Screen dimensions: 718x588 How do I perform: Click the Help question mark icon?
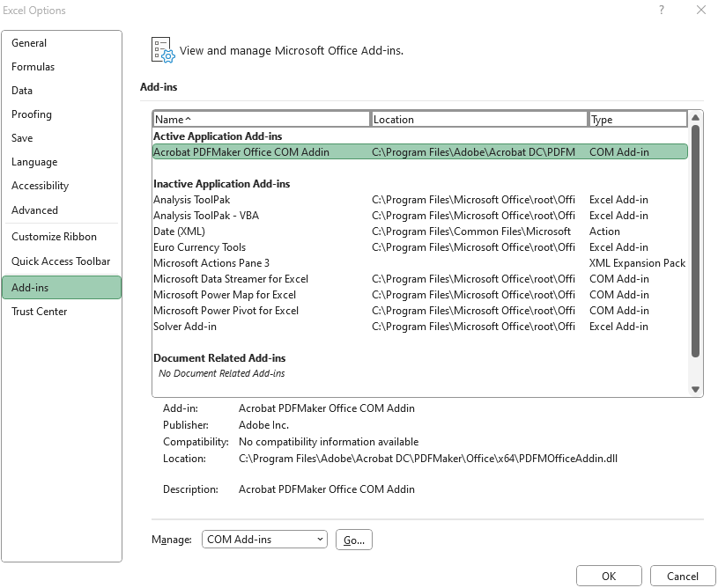662,10
